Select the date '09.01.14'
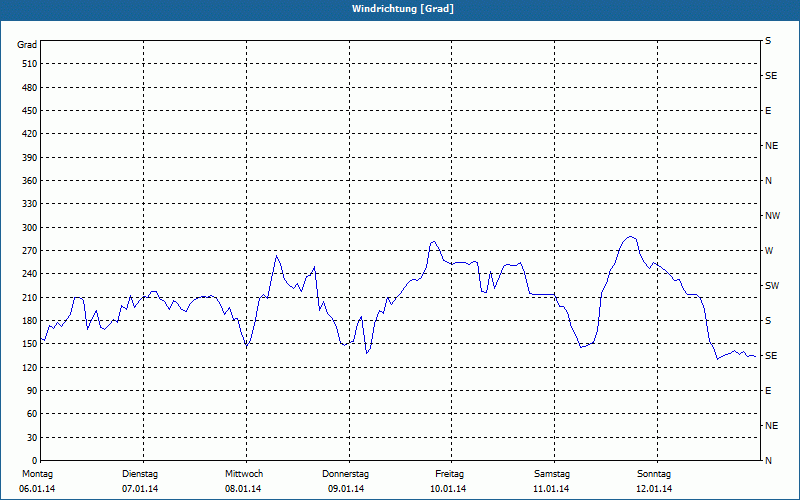The image size is (800, 500). 346,489
